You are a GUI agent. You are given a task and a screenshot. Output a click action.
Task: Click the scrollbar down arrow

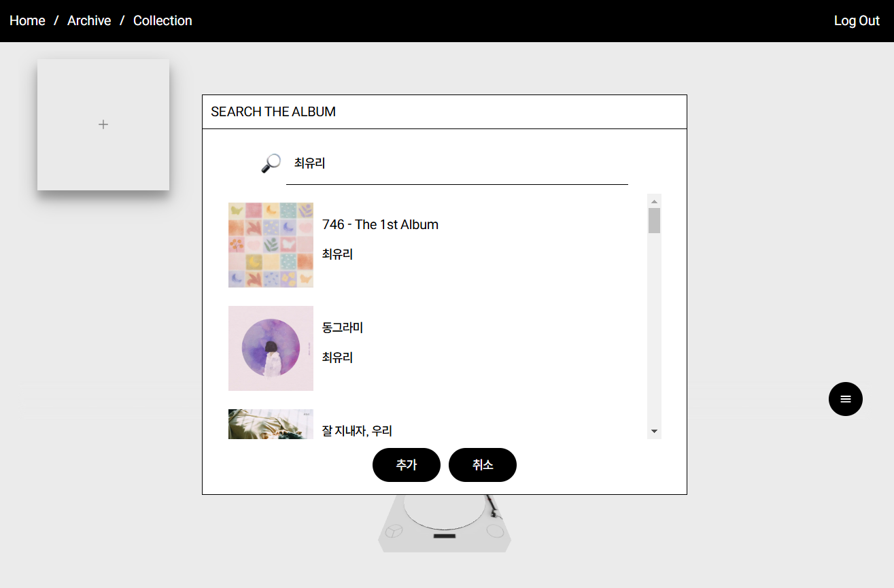[654, 432]
